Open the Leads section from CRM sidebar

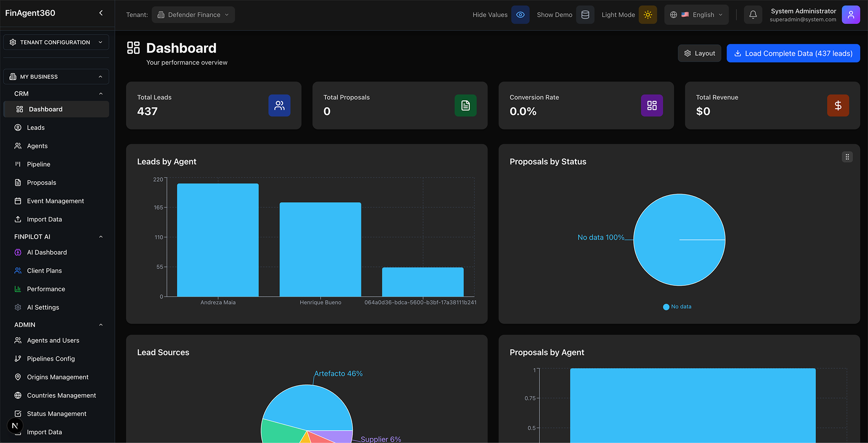(36, 127)
